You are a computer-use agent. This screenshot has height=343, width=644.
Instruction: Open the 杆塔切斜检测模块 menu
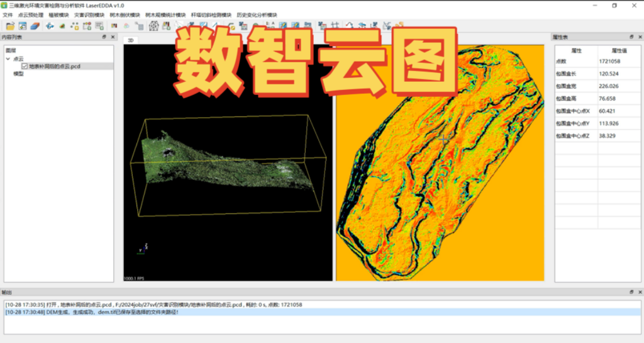point(211,14)
